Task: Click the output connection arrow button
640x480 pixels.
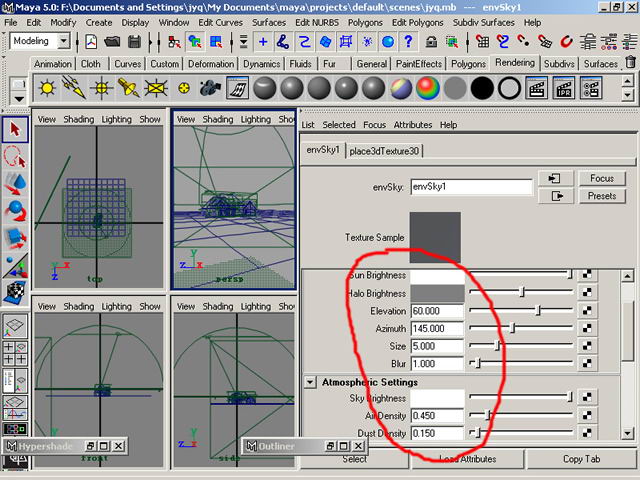Action: (555, 196)
